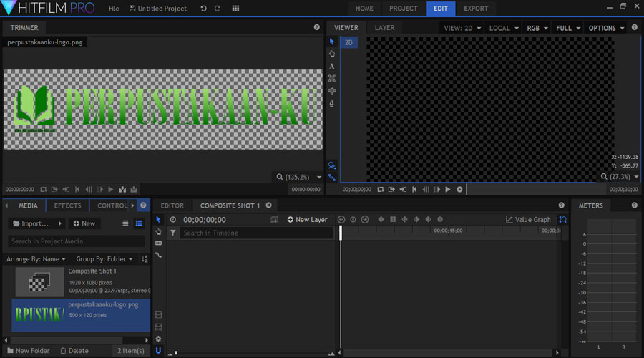Open the workspaces grid icon

[x=235, y=8]
